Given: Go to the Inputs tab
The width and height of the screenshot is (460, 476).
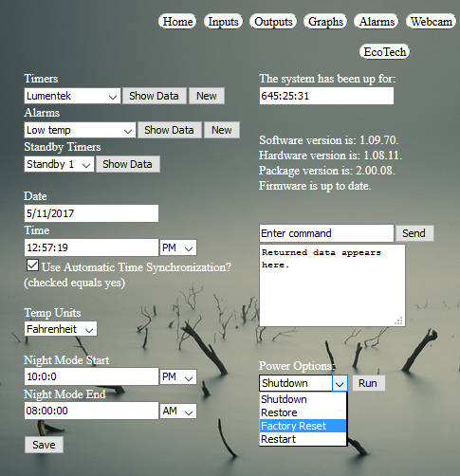Looking at the screenshot, I should (x=223, y=22).
